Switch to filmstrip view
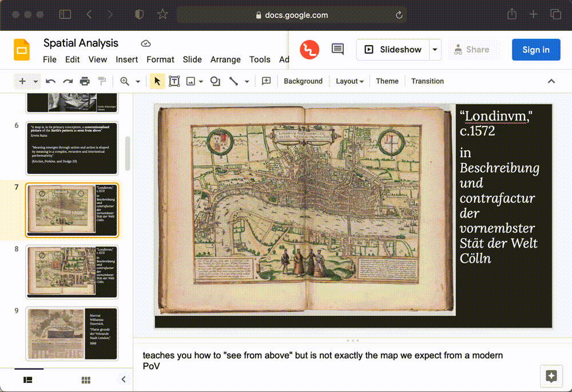 pyautogui.click(x=27, y=379)
